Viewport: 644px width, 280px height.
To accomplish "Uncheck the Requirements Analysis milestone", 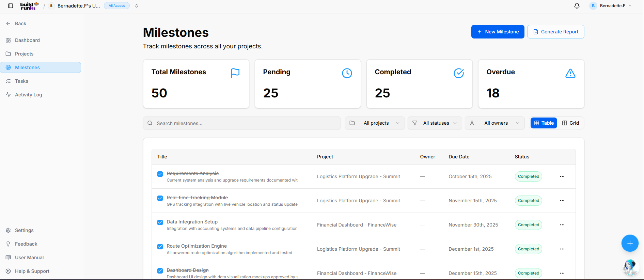I will tap(160, 174).
